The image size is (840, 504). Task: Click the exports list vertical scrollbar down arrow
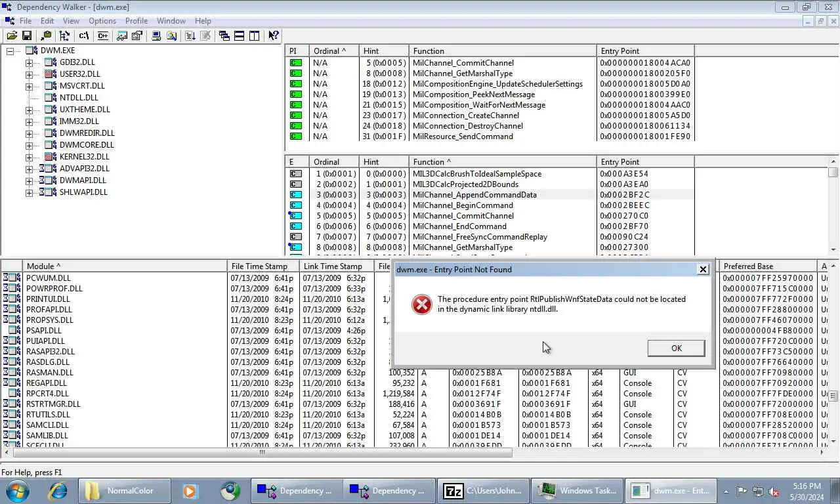click(833, 250)
